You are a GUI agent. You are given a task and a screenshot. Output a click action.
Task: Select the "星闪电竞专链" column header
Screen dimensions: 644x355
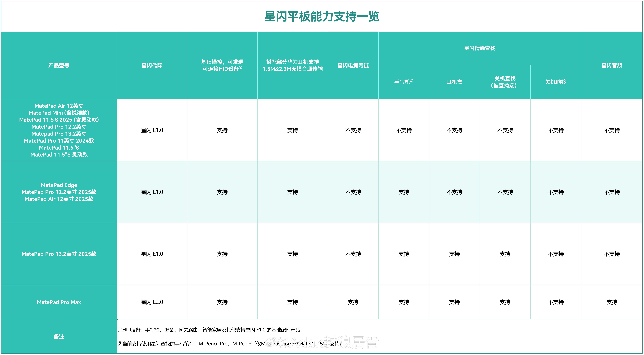tap(353, 66)
